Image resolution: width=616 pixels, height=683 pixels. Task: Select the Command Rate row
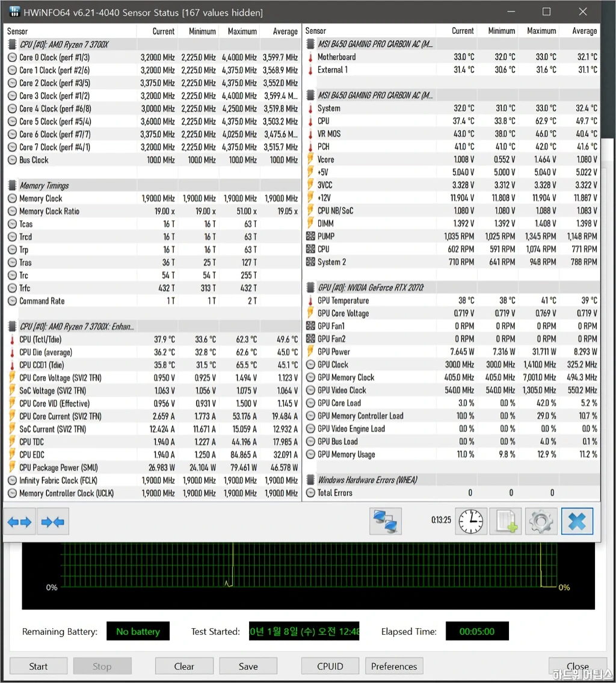(152, 300)
